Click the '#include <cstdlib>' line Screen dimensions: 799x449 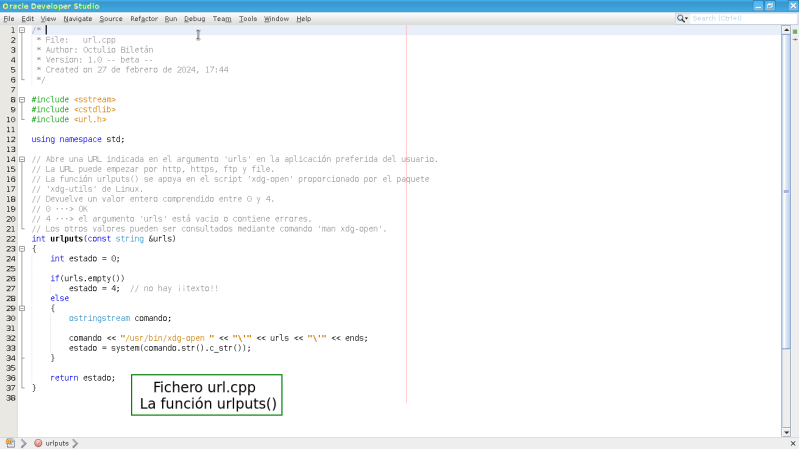click(73, 110)
